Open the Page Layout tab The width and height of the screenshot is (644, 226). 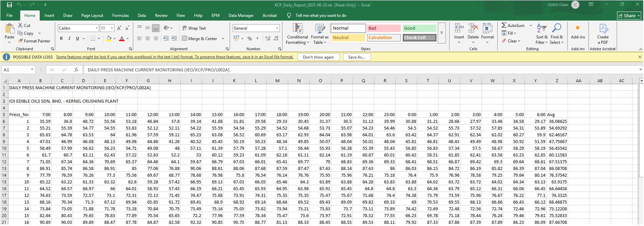tap(92, 16)
